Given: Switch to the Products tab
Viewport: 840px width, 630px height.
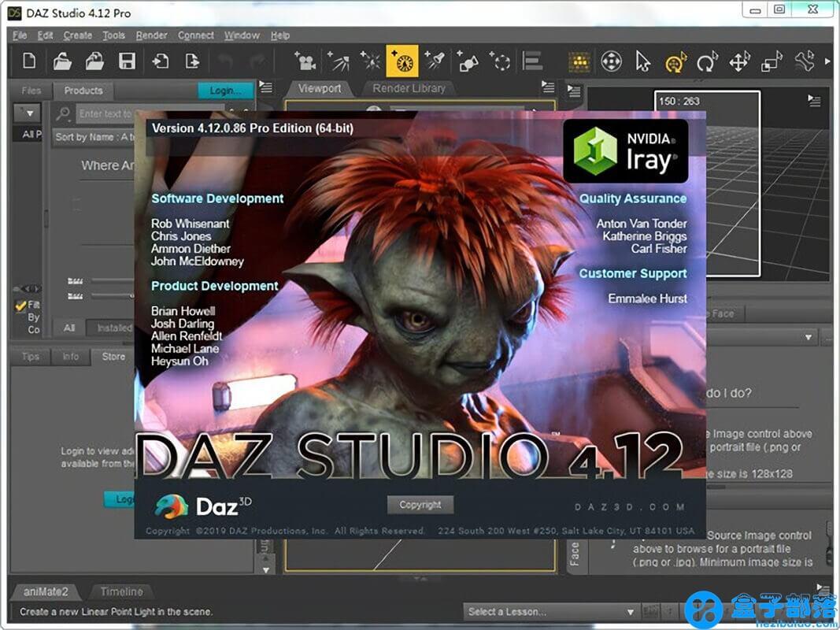Looking at the screenshot, I should [x=83, y=91].
